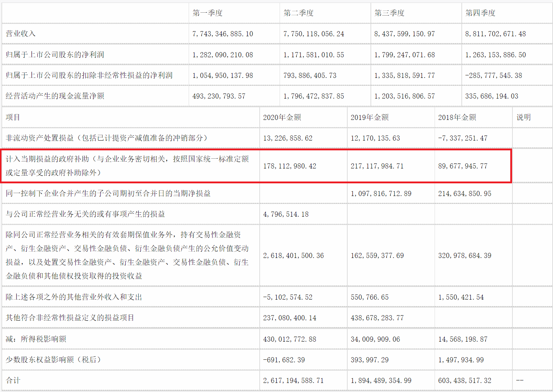Screen dimensions: 553x392
Task: Click the 计入当期损益的政府补助 row label
Action: click(127, 166)
